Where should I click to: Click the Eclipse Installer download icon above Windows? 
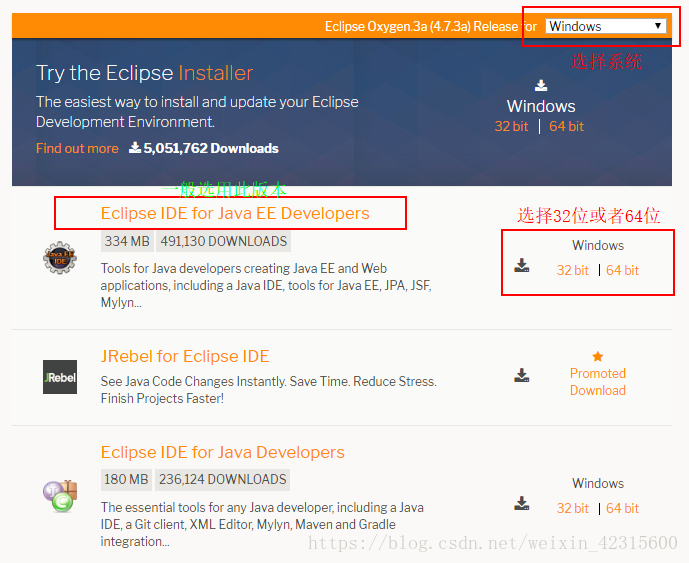click(541, 85)
